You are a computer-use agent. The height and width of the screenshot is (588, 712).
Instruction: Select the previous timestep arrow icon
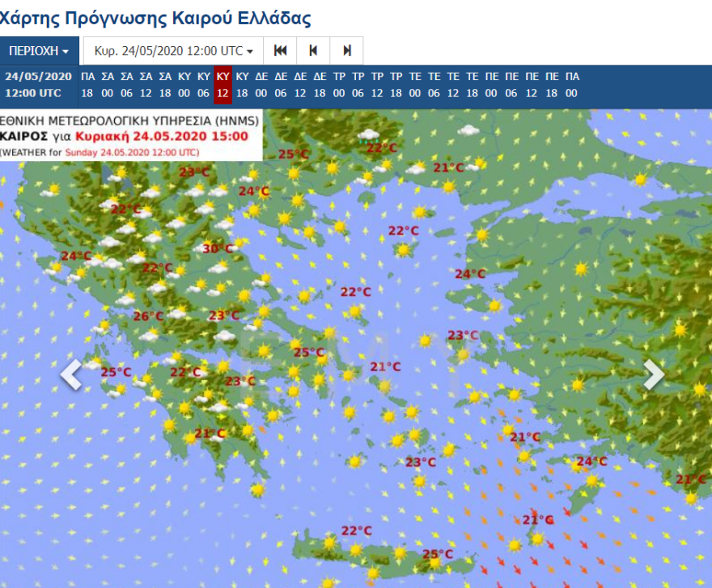(x=313, y=50)
